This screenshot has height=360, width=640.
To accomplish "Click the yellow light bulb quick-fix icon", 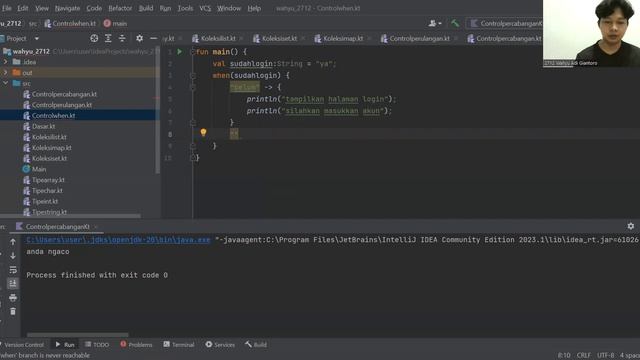I will click(203, 132).
